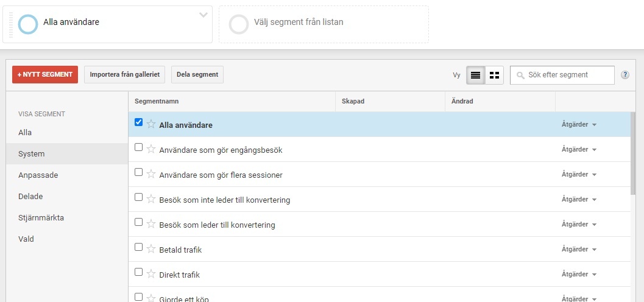The width and height of the screenshot is (644, 302).
Task: Uncheck the Alla användare checkbox
Action: pos(138,122)
